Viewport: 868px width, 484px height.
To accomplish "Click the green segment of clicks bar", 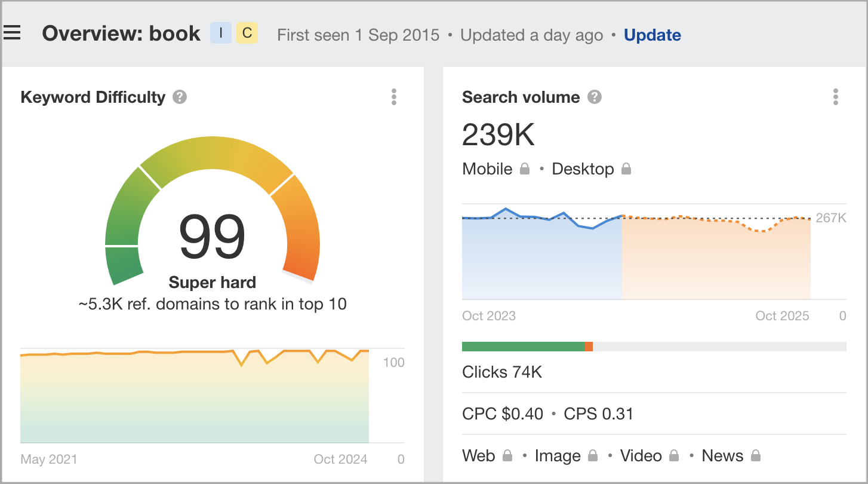I will pos(523,347).
